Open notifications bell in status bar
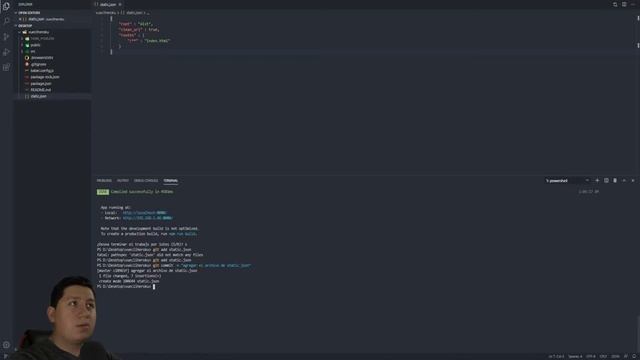 [635, 357]
